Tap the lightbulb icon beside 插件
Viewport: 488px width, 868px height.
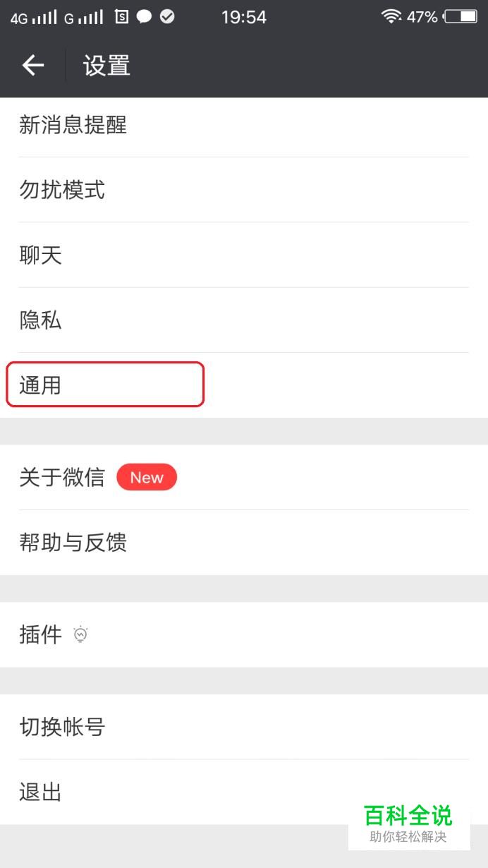[80, 634]
